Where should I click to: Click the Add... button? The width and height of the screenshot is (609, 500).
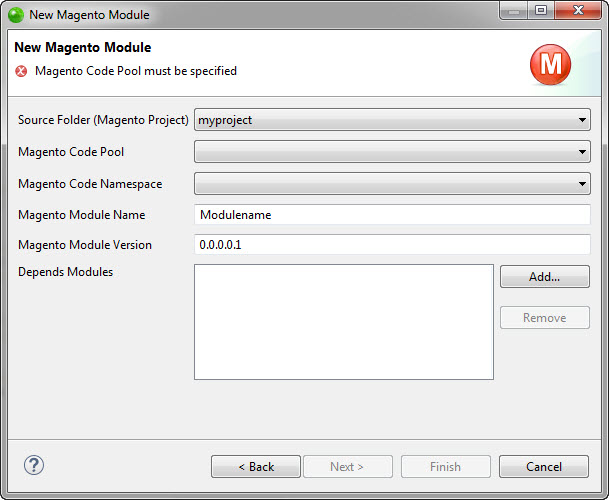pyautogui.click(x=545, y=277)
